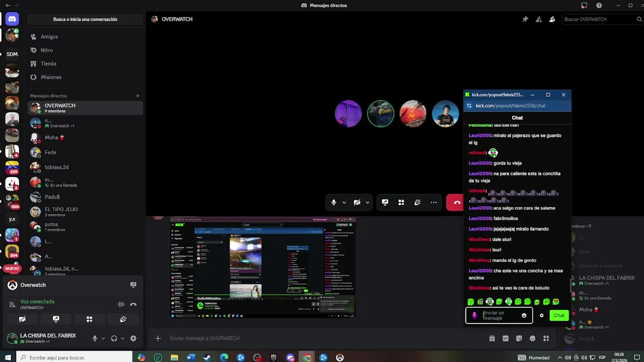Toggle microphone mute in call controls
The height and width of the screenshot is (362, 644).
click(334, 202)
